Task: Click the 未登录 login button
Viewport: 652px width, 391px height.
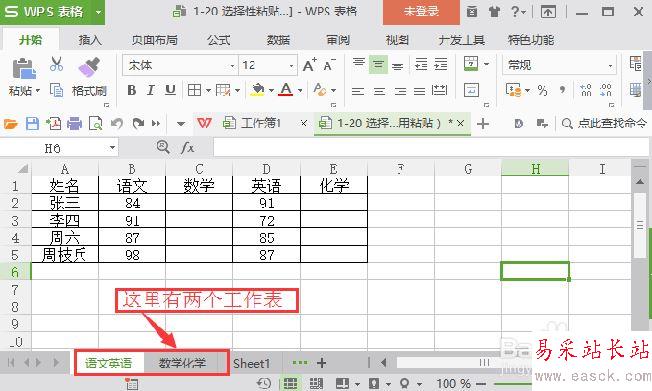Action: pos(421,11)
